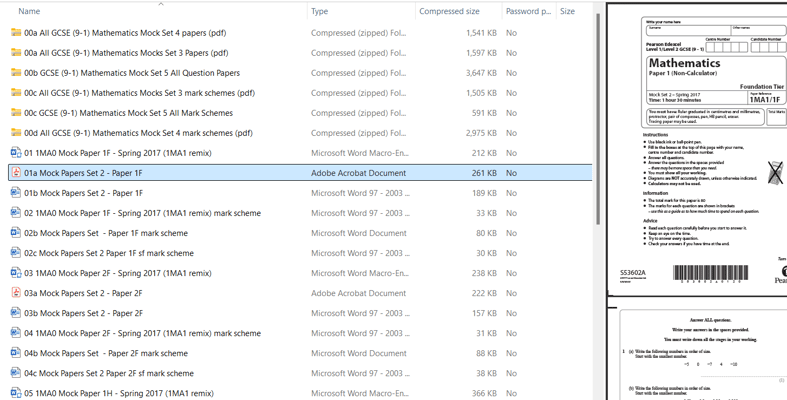This screenshot has height=400, width=787.
Task: Select 03b Mock Papers Set 2 - Paper 2F
Action: [83, 313]
